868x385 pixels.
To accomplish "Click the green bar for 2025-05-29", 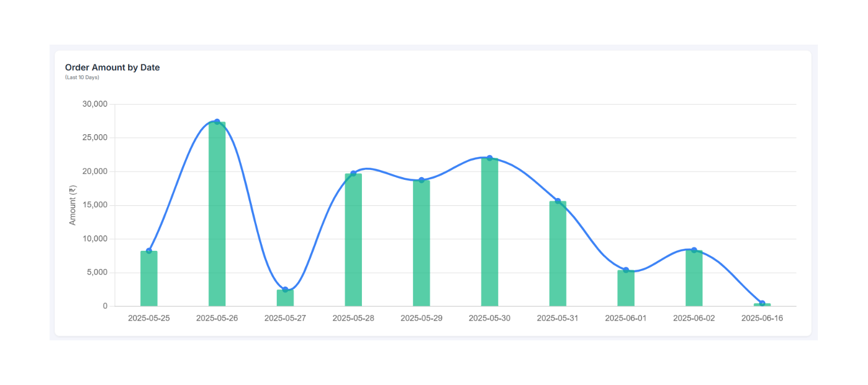I will click(421, 244).
